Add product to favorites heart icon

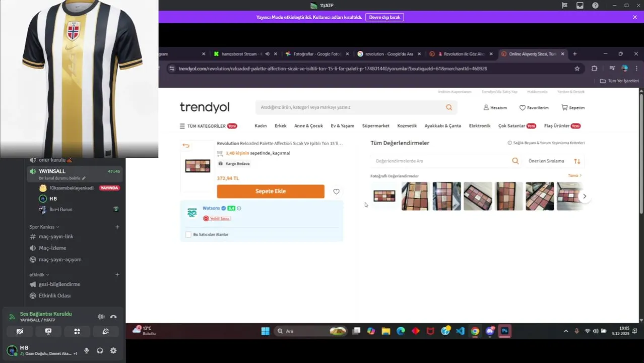(x=336, y=192)
